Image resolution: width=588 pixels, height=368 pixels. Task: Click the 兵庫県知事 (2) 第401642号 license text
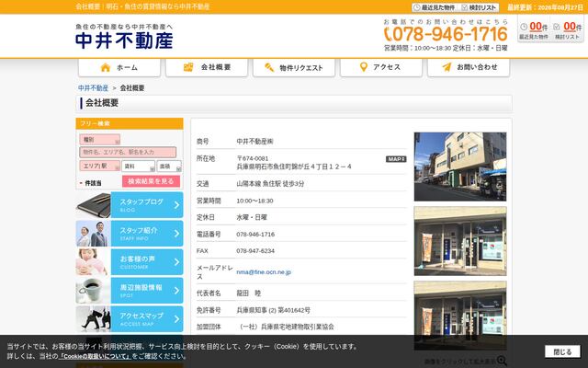point(274,310)
